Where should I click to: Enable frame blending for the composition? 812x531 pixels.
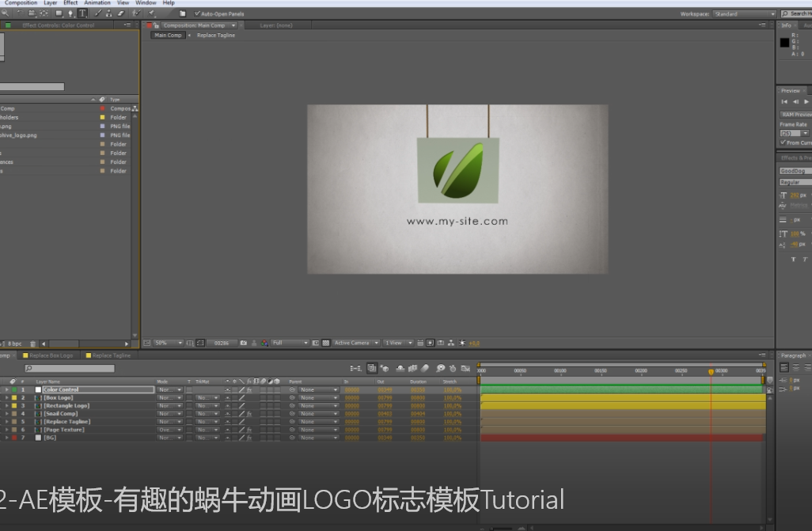[413, 368]
